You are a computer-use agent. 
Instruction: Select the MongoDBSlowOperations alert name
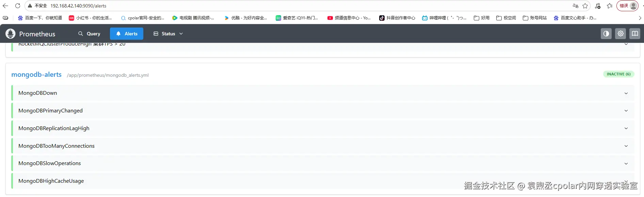pos(50,163)
